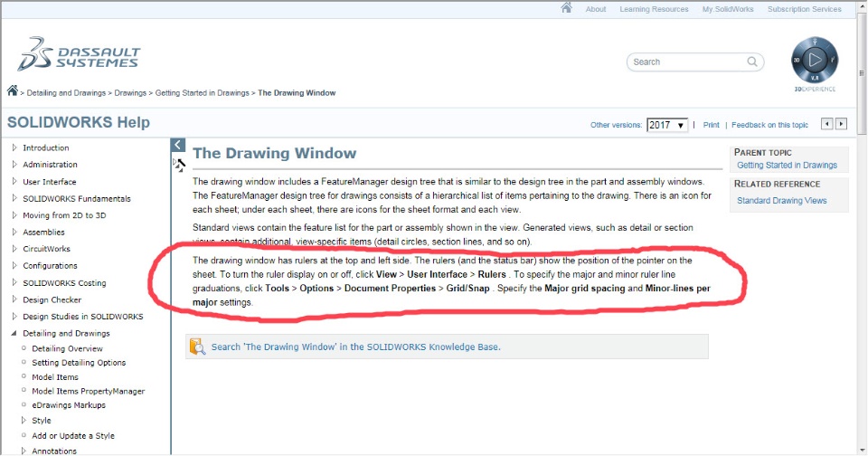The image size is (868, 456).
Task: Collapse Detailing and Drawings node
Action: 14,333
